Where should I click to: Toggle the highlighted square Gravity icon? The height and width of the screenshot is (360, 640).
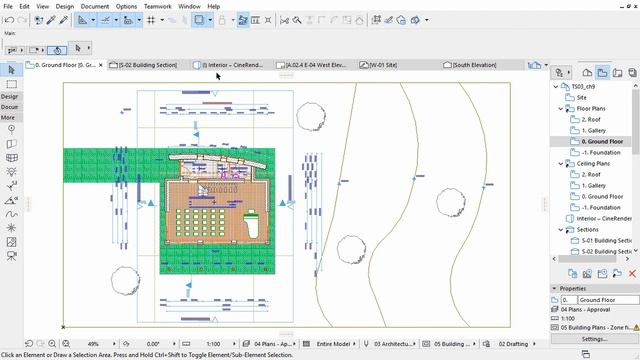pyautogui.click(x=199, y=20)
